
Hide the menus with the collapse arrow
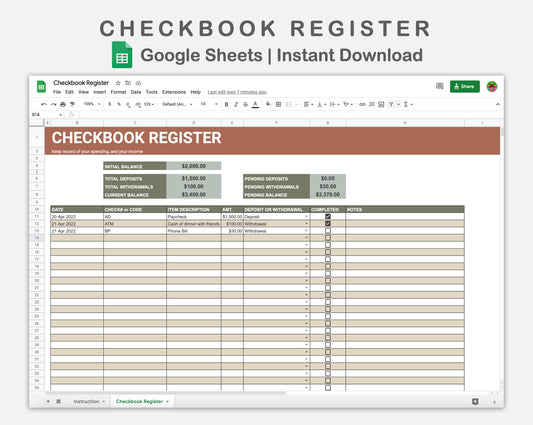pos(498,104)
